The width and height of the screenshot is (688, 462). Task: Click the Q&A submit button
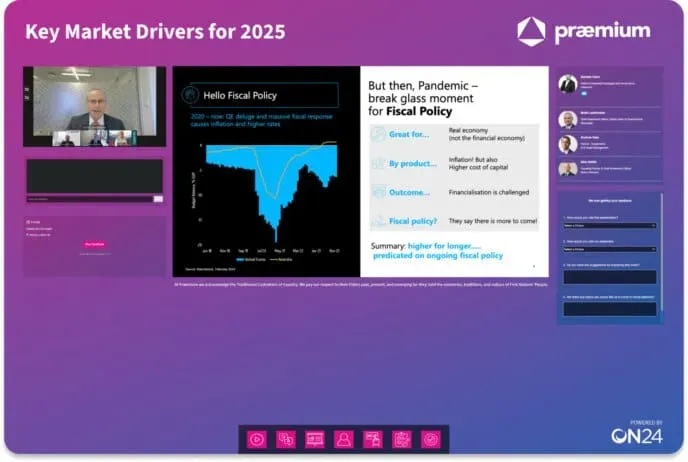tap(158, 199)
